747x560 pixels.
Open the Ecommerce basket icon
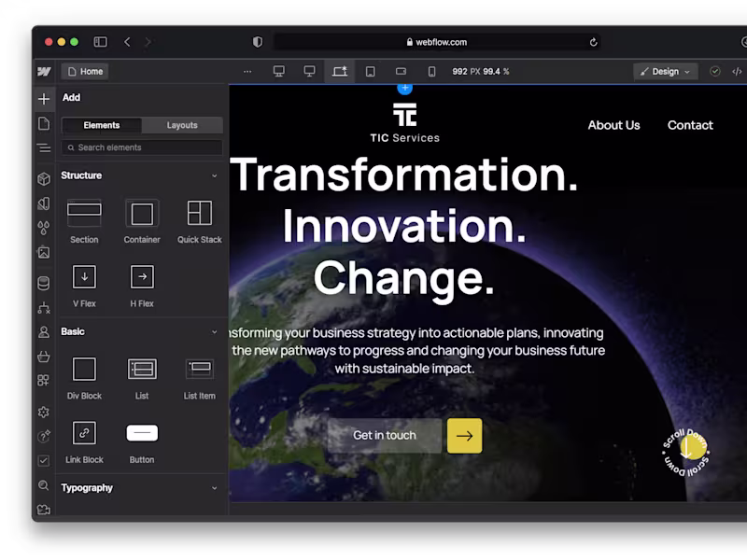[x=44, y=357]
